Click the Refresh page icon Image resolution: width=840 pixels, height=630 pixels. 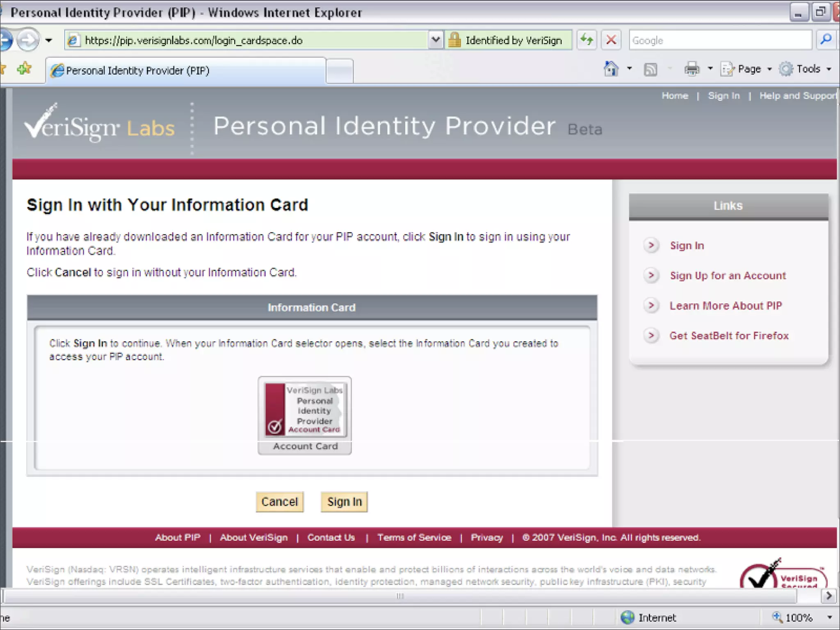587,40
